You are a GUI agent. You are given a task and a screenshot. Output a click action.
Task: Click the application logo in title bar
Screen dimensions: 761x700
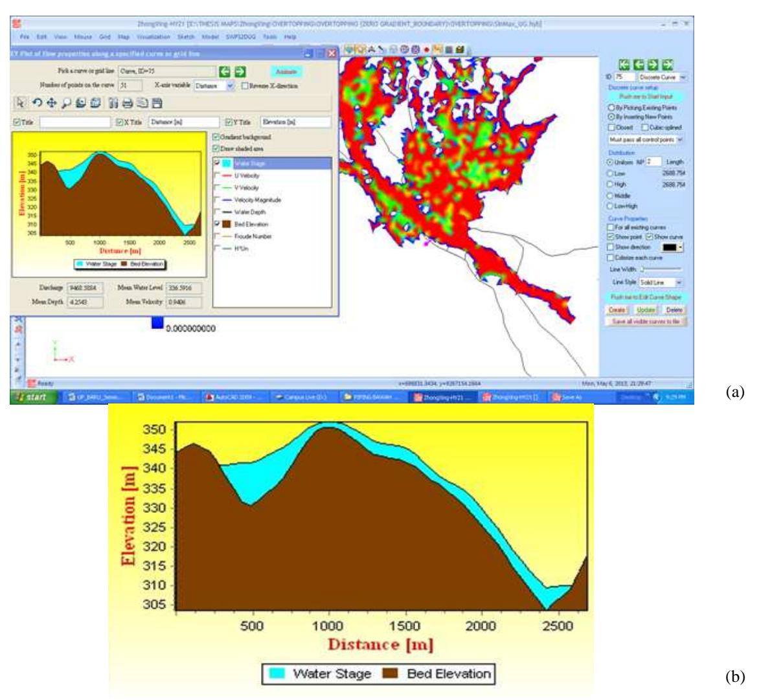(17, 23)
